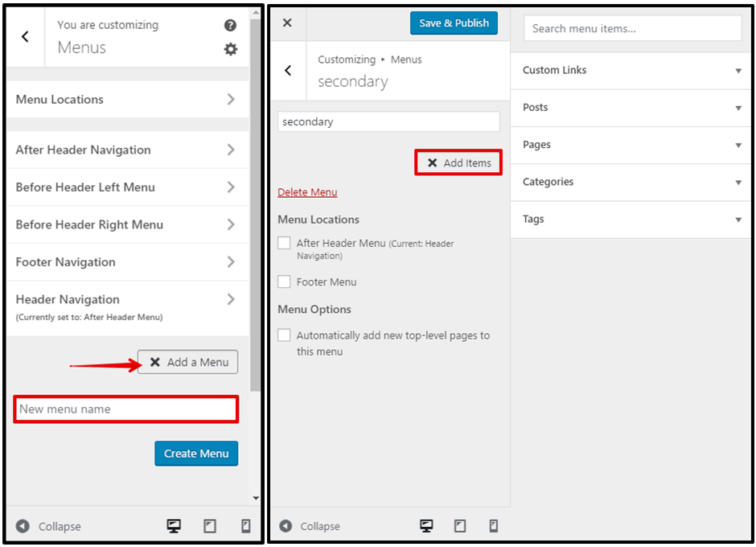Click the left panel Collapse arrow icon
Screen dimensions: 756x547
point(23,526)
